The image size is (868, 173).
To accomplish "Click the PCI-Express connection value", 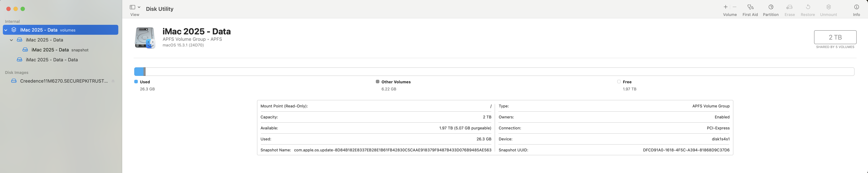I will pos(718,128).
